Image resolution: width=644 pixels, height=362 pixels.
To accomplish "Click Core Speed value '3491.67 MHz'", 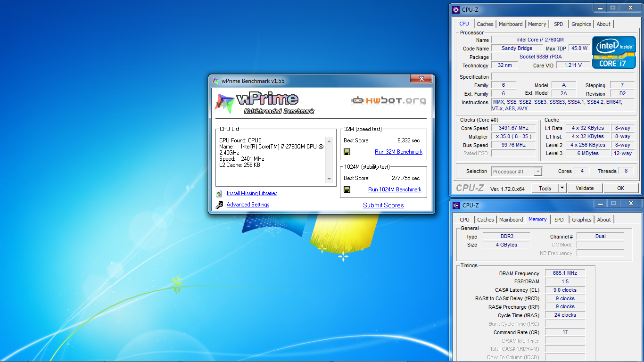I will (x=513, y=128).
